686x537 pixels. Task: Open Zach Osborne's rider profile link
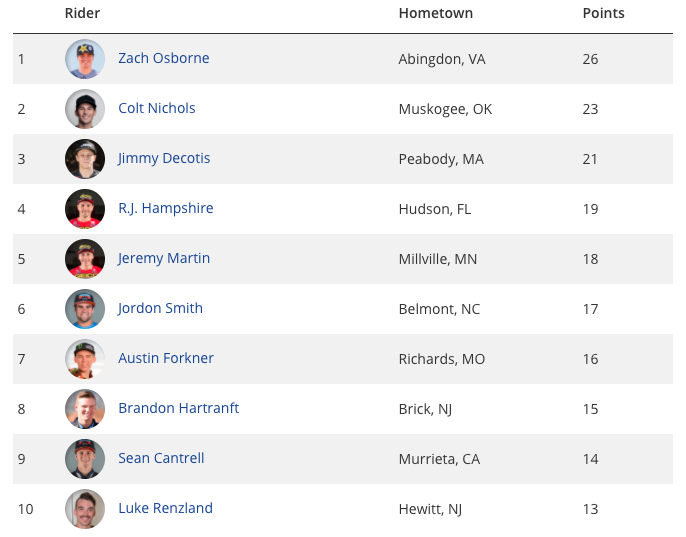164,58
